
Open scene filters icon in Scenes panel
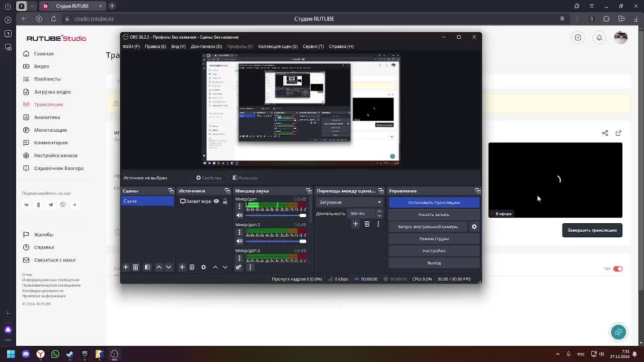click(x=147, y=267)
